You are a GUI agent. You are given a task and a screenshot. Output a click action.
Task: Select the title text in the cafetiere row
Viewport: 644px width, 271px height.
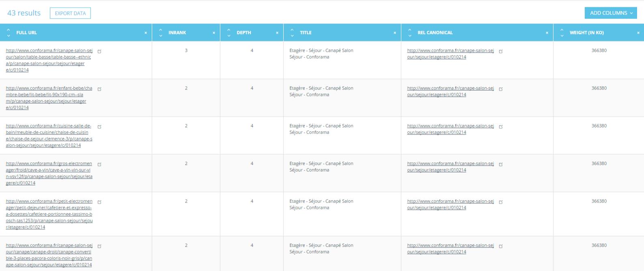(321, 204)
